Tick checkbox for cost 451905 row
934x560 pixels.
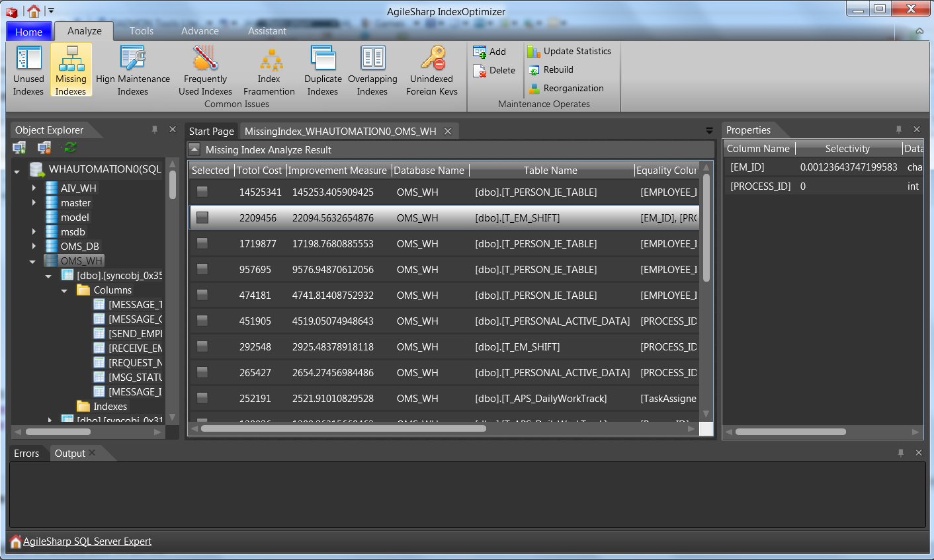pyautogui.click(x=202, y=321)
